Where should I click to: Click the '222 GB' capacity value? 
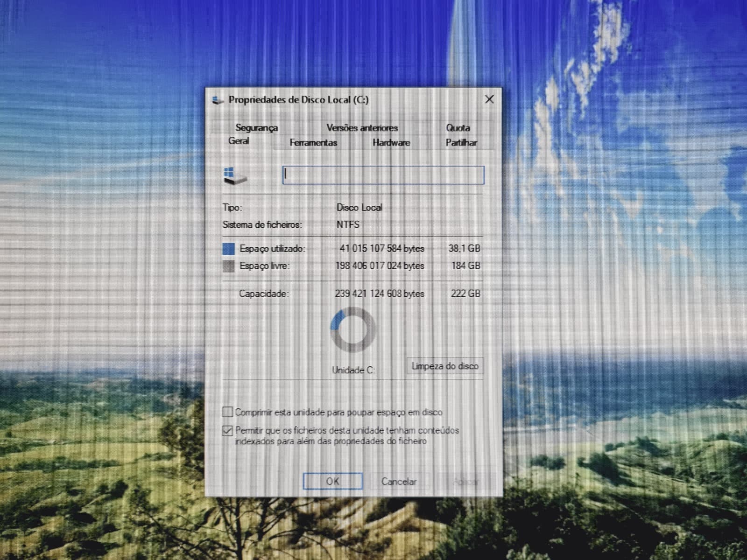pos(465,294)
